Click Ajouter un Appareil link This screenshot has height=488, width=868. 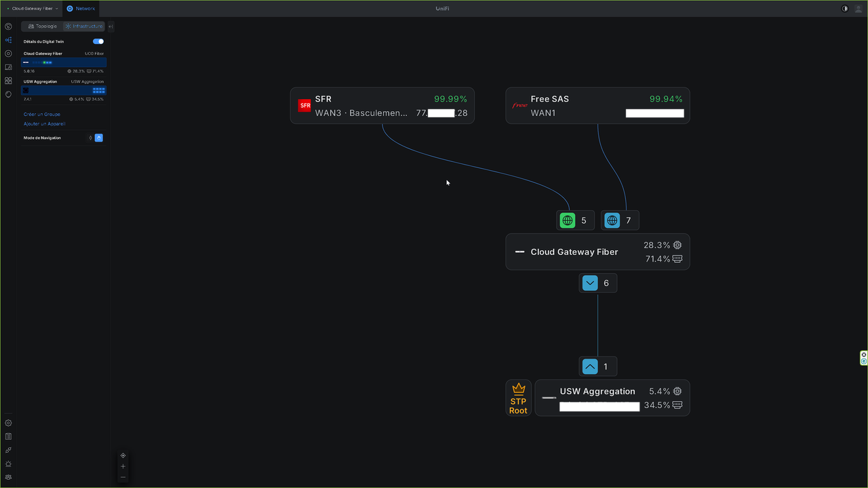[x=44, y=124]
